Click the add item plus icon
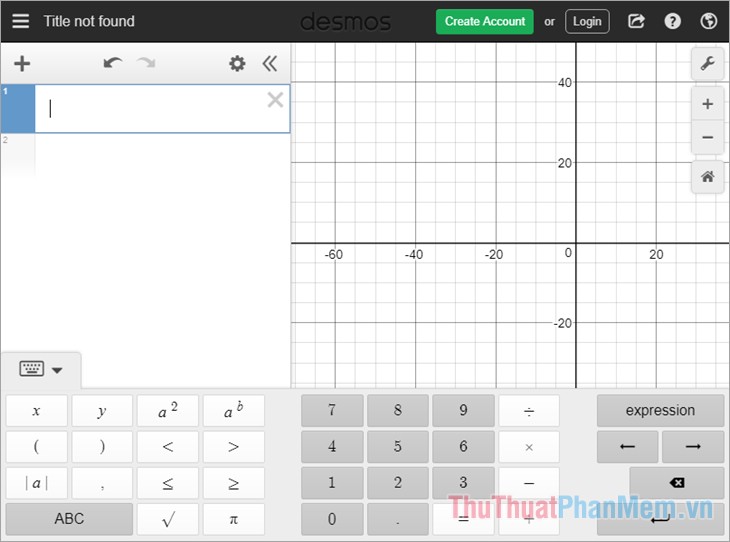 (x=22, y=64)
